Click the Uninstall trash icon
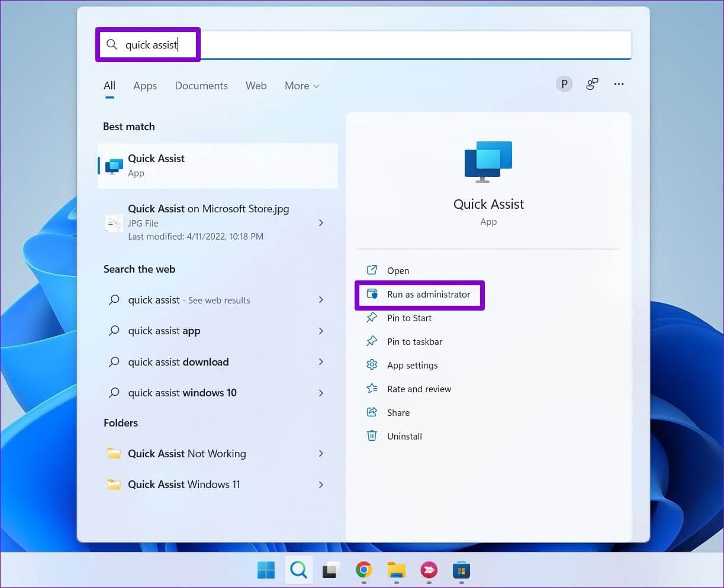This screenshot has width=724, height=588. click(x=372, y=436)
